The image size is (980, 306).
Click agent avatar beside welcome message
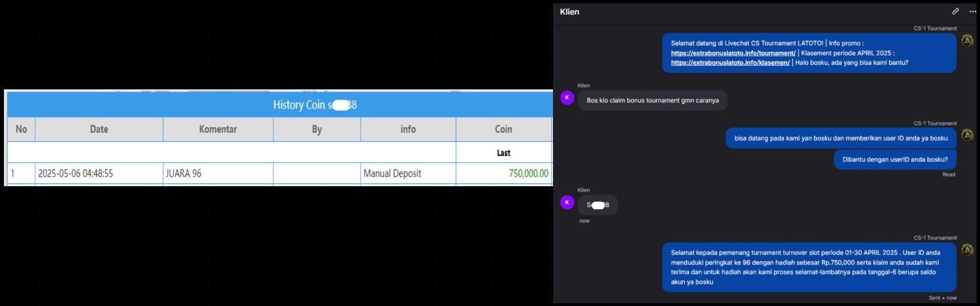pos(967,40)
